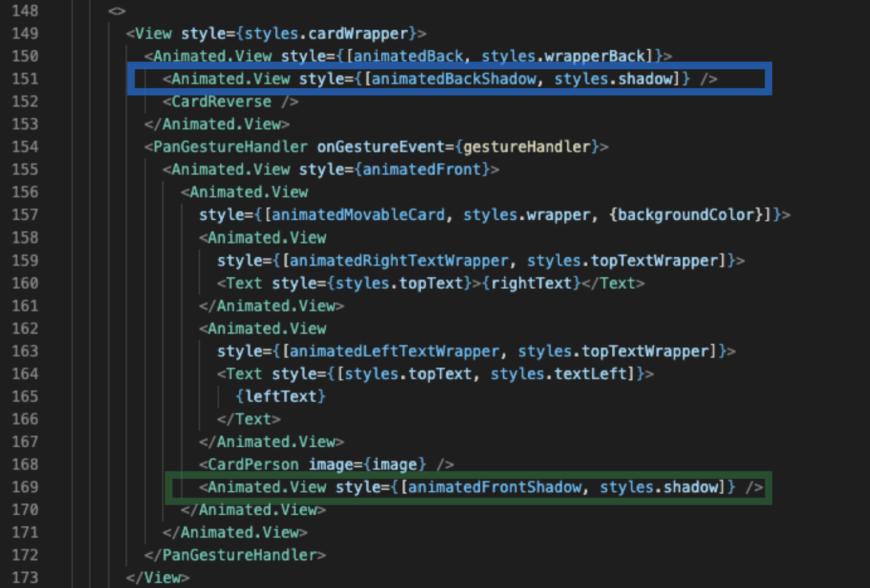This screenshot has height=588, width=870.
Task: Click line number 169 in the gutter
Action: (25, 487)
